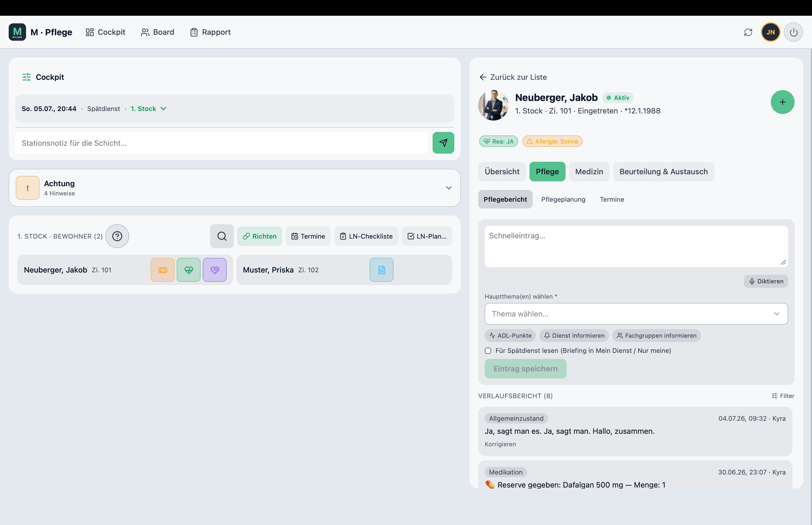Select the Pflegebericht sub-tab
Viewport: 812px width, 525px height.
tap(505, 200)
